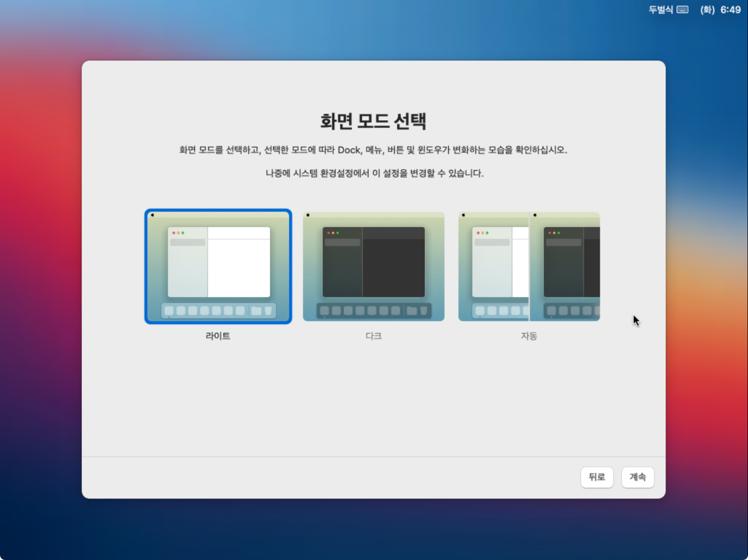Select the 라이트 appearance thumbnail
748x560 pixels.
(x=218, y=266)
